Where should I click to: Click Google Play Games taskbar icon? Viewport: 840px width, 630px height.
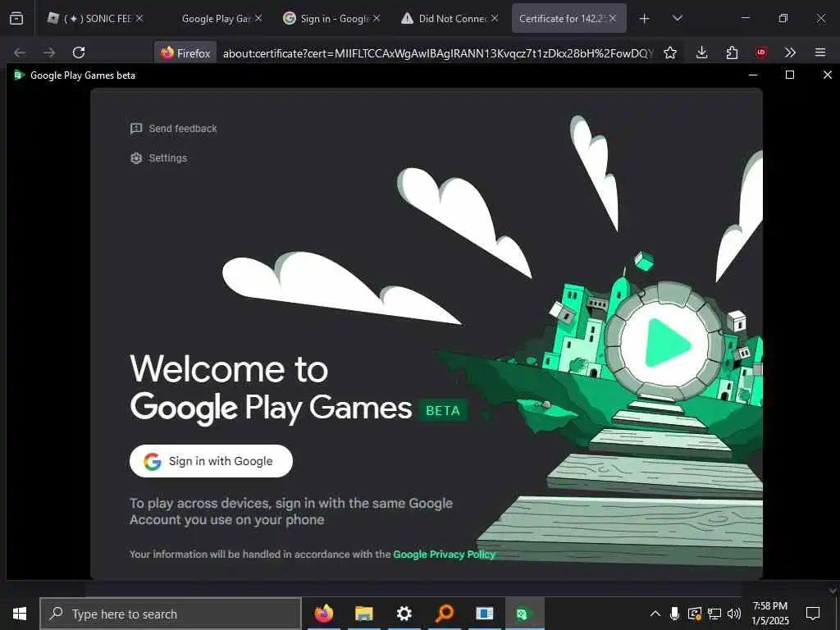coord(524,614)
